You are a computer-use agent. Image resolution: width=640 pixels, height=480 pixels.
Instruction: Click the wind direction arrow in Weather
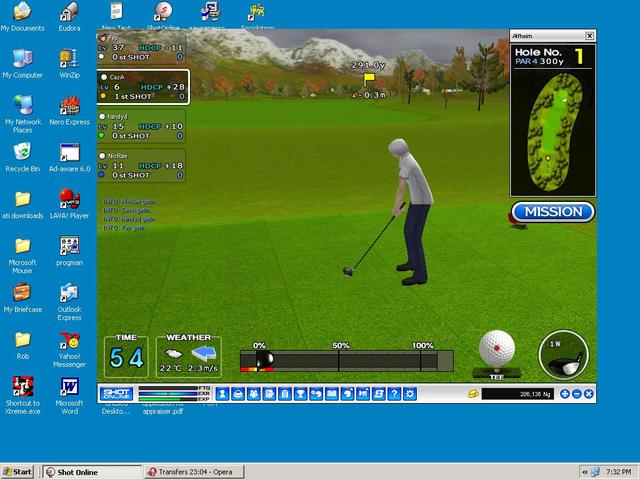point(204,353)
